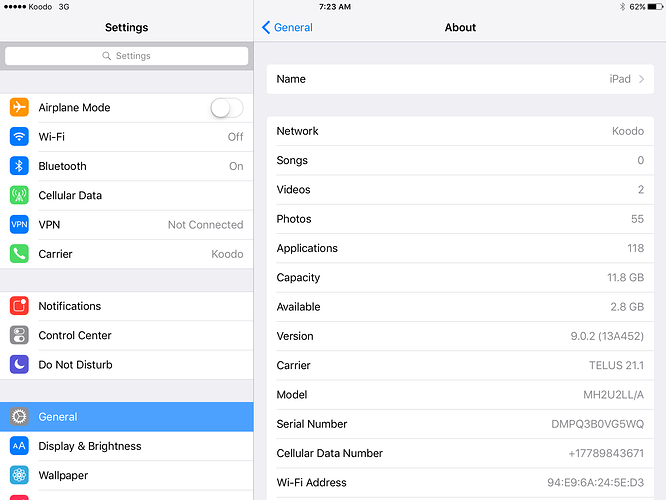Tap the Applications row

(460, 249)
